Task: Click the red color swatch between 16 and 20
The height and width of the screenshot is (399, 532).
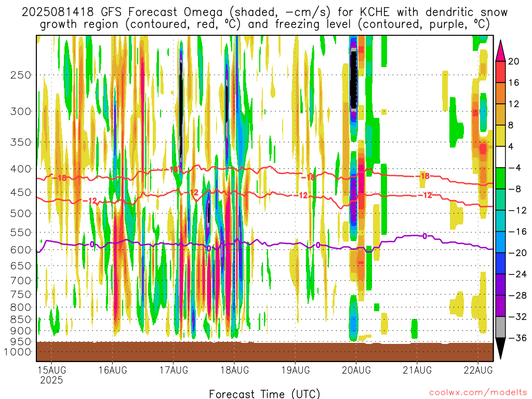Action: pyautogui.click(x=500, y=72)
